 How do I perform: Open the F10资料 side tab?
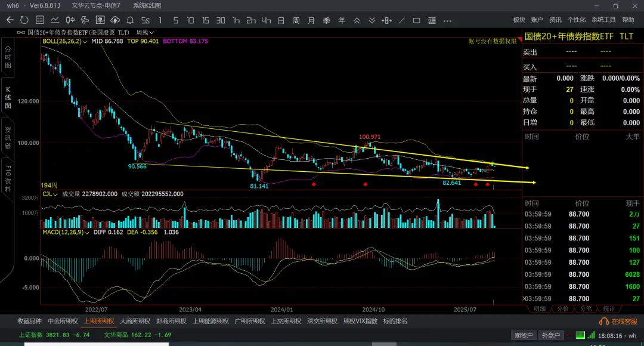pyautogui.click(x=8, y=178)
